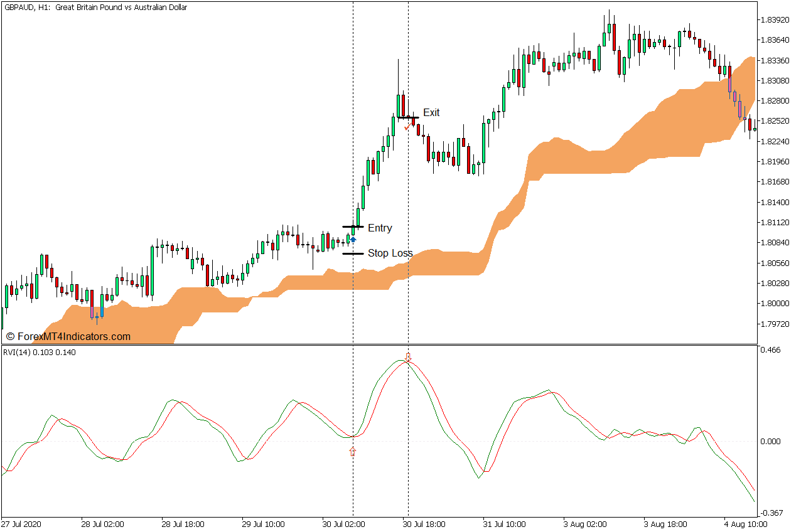Viewport: 801px width, 532px height.
Task: Click the 1.83920 price axis label
Action: 775,20
